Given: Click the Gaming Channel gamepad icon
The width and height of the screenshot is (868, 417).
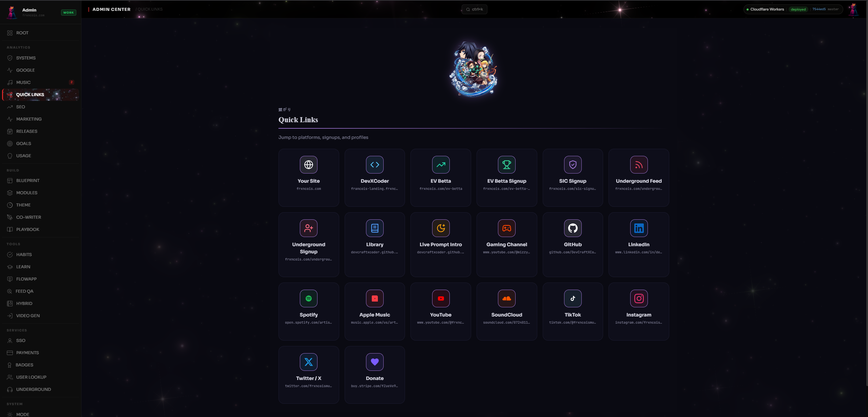Looking at the screenshot, I should click(x=507, y=228).
